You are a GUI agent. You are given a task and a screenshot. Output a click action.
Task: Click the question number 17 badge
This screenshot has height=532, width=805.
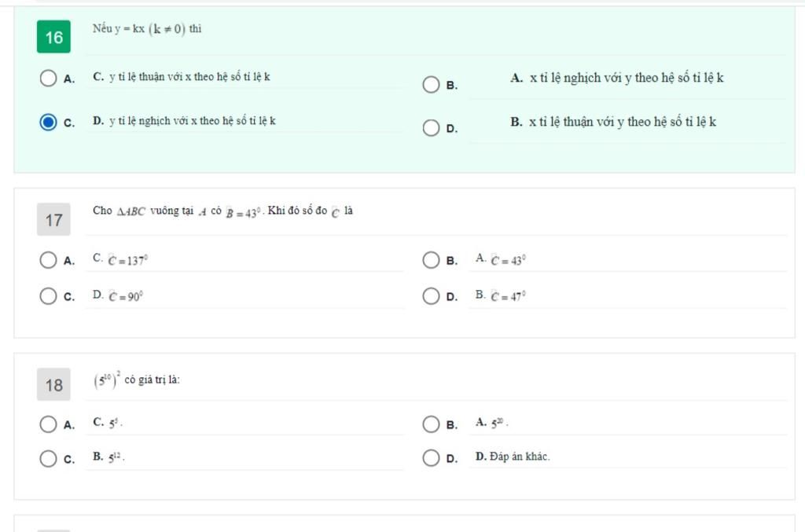(53, 220)
